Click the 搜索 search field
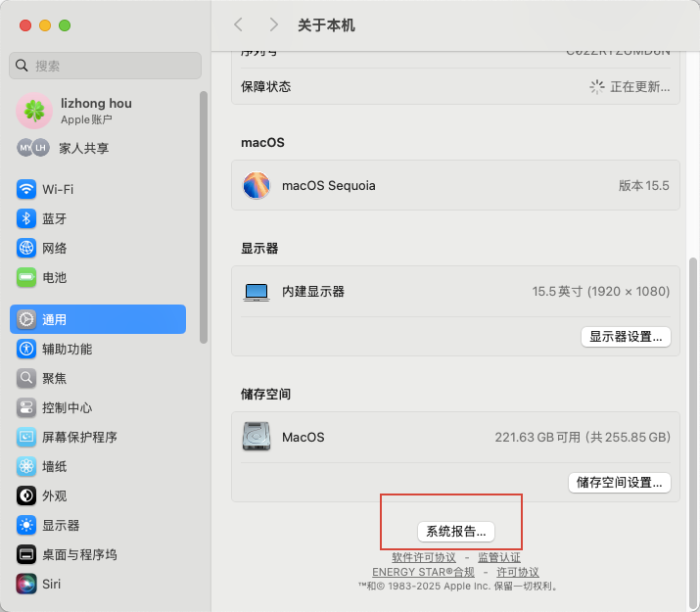Image resolution: width=700 pixels, height=612 pixels. click(x=106, y=66)
